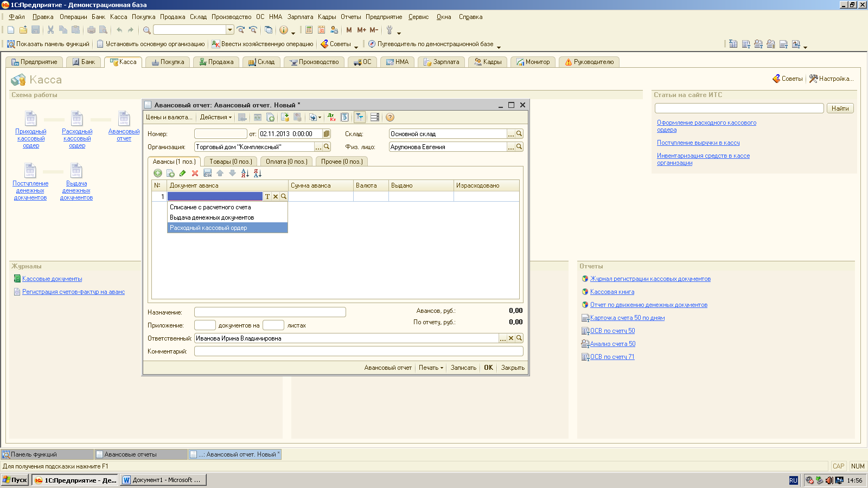Click the finish editing save-OK icon
868x488 pixels.
tap(208, 173)
